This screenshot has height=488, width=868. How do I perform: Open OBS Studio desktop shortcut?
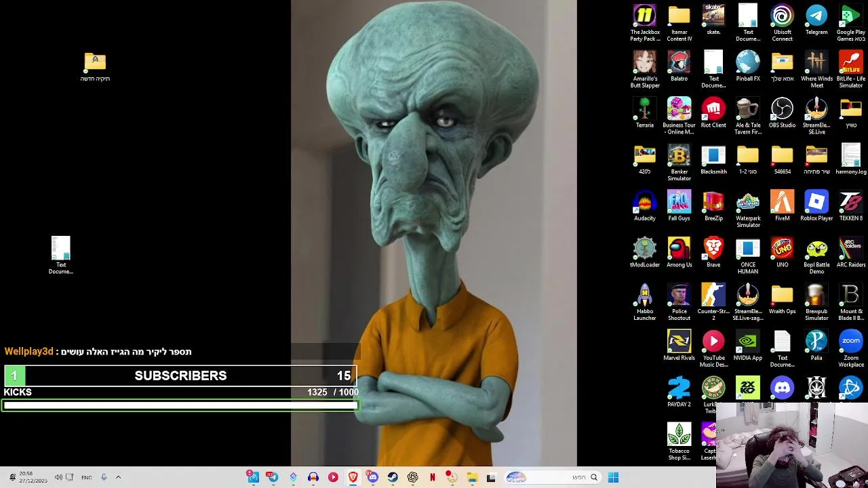(782, 113)
